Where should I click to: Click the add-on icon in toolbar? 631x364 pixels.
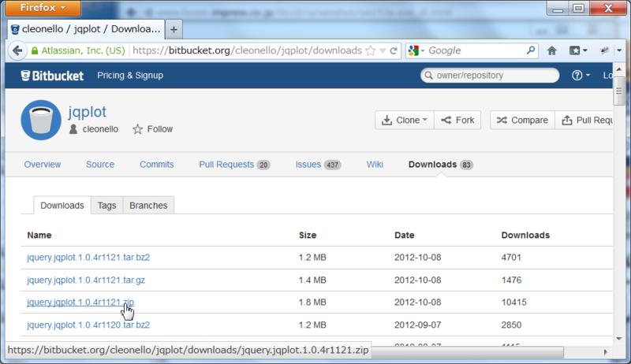604,50
